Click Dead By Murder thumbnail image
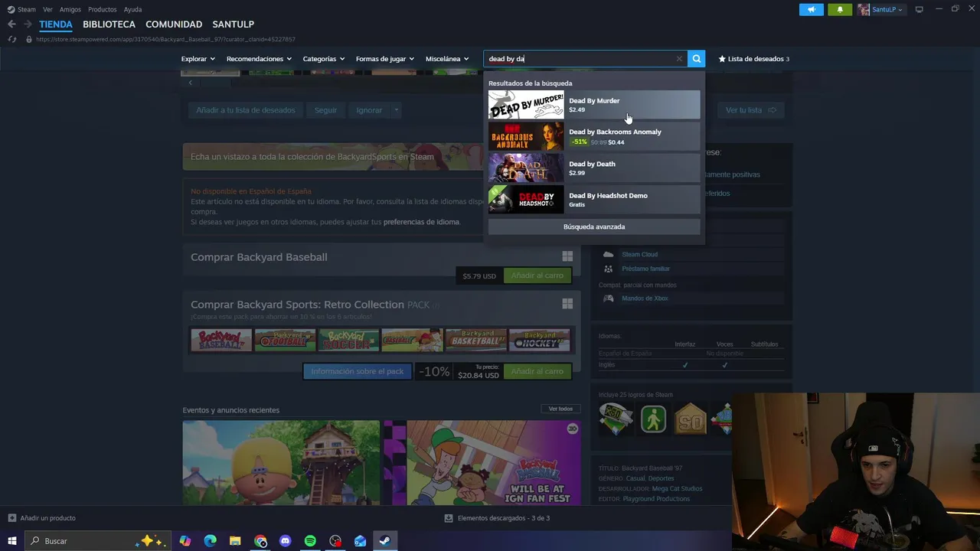 526,105
